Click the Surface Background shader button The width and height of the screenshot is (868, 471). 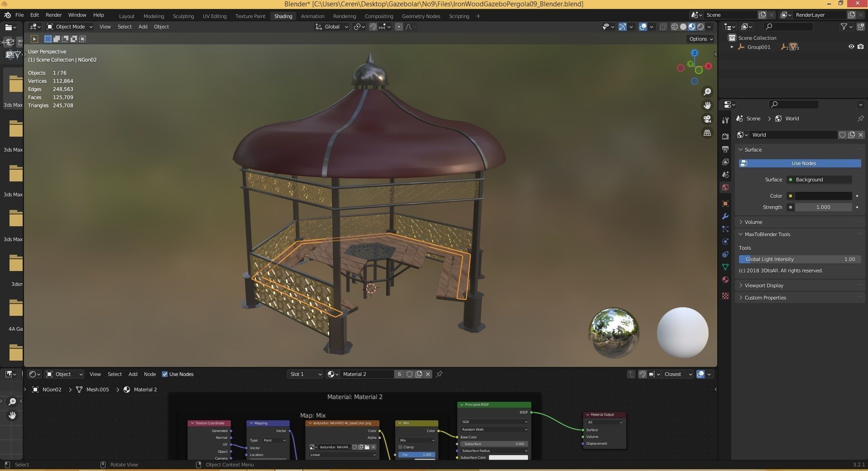pos(819,180)
